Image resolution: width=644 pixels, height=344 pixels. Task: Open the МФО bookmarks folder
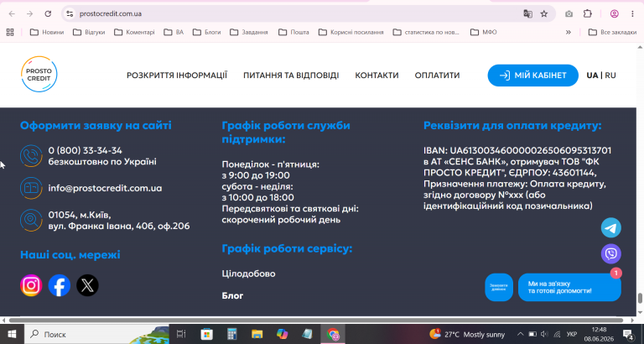coord(483,32)
